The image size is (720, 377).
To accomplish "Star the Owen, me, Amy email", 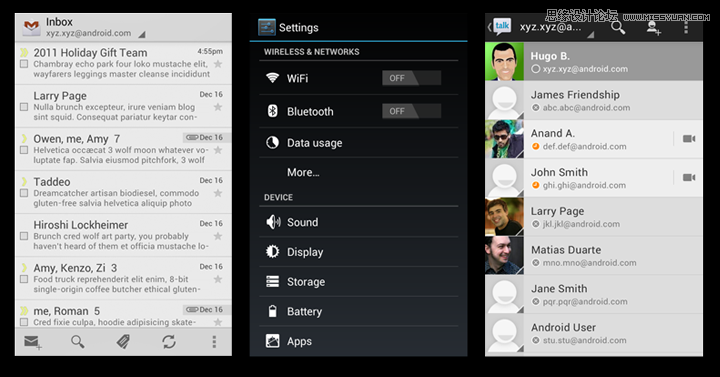I will tap(218, 150).
